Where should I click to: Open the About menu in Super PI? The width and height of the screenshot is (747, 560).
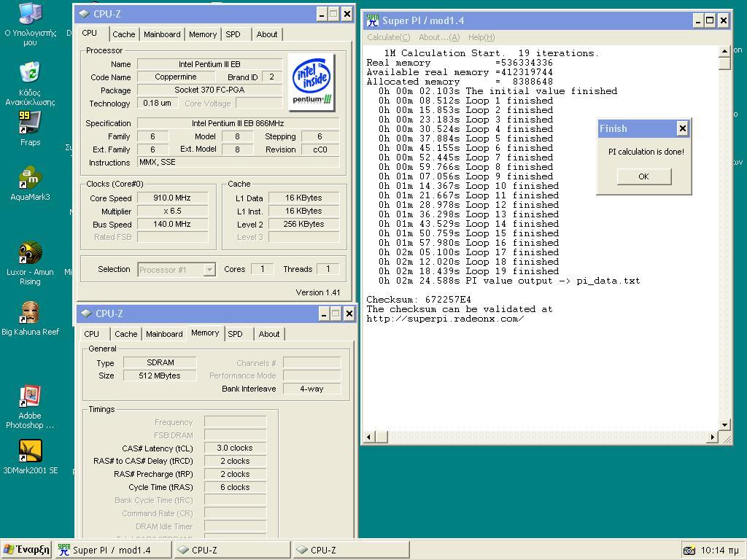439,37
